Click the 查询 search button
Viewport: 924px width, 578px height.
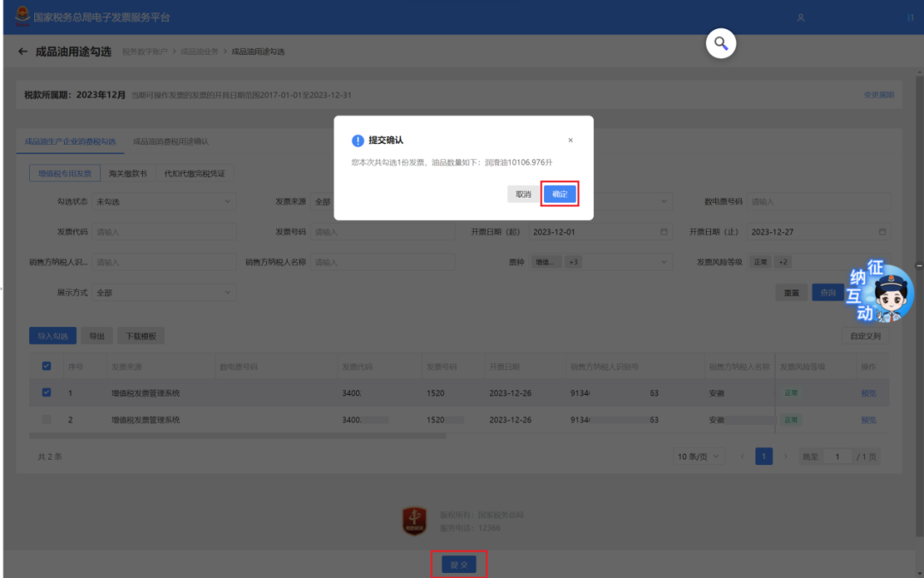tap(828, 293)
